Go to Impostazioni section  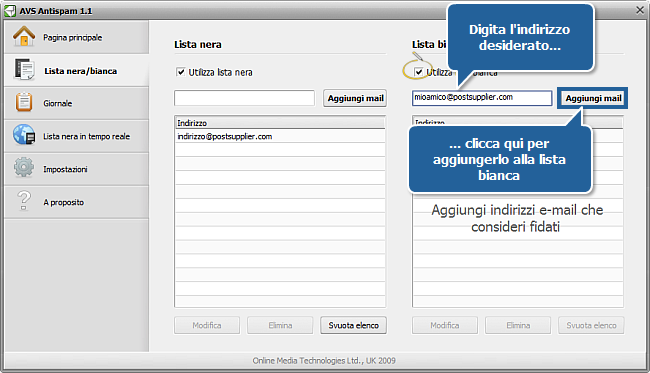pos(77,169)
